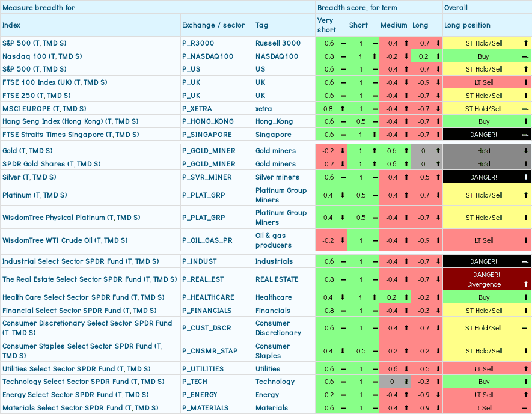Click down arrow in WTI Crude Oil very short cell
The image size is (532, 414).
tap(343, 240)
